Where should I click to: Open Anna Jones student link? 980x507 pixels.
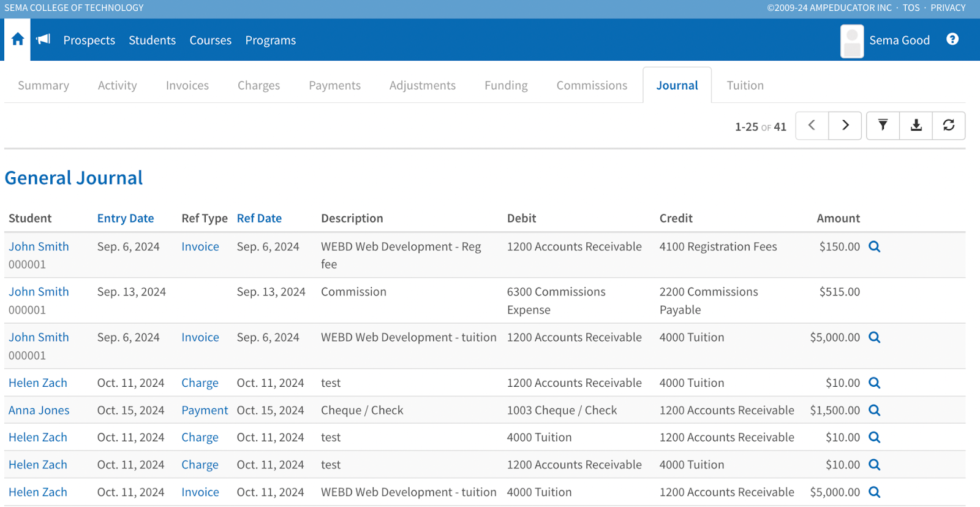tap(39, 410)
